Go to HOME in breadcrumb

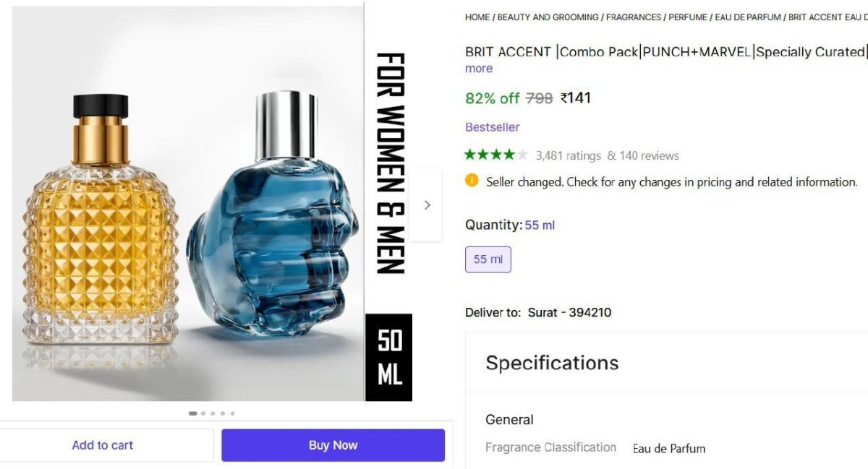point(477,17)
